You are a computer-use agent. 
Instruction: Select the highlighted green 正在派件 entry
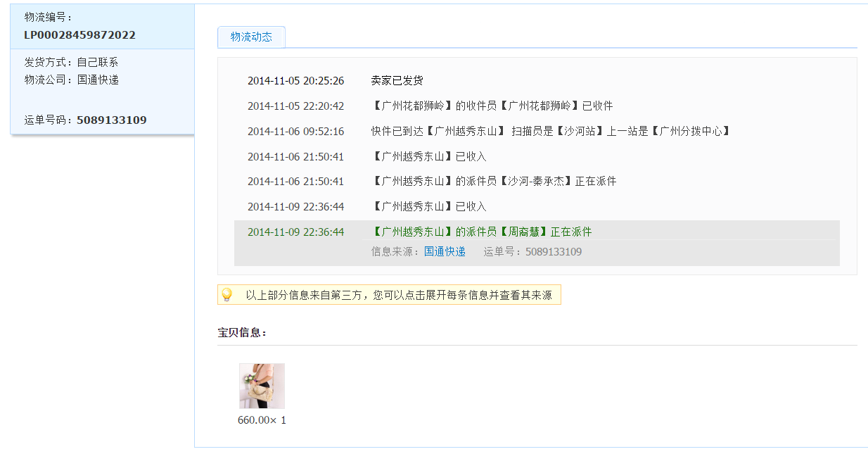click(482, 232)
